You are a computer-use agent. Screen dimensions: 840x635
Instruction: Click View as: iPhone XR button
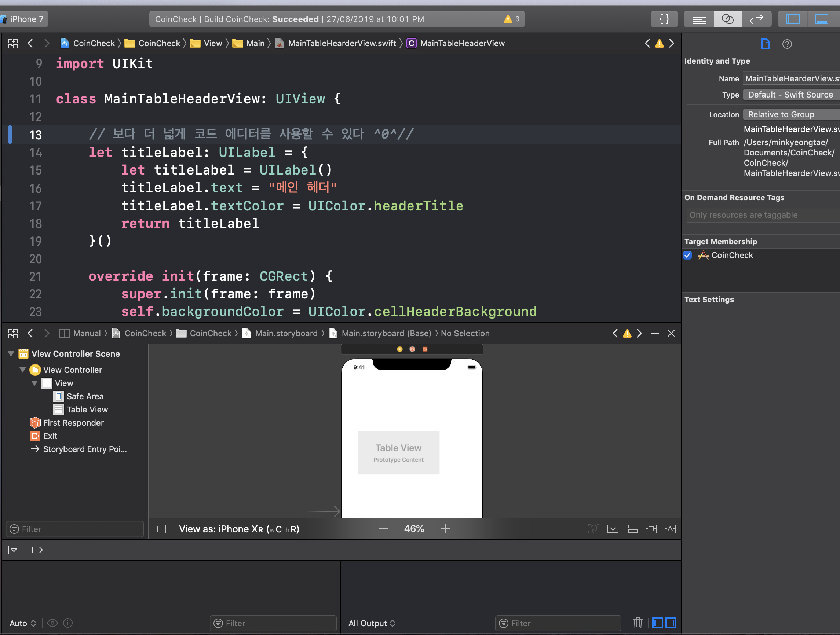(x=239, y=529)
